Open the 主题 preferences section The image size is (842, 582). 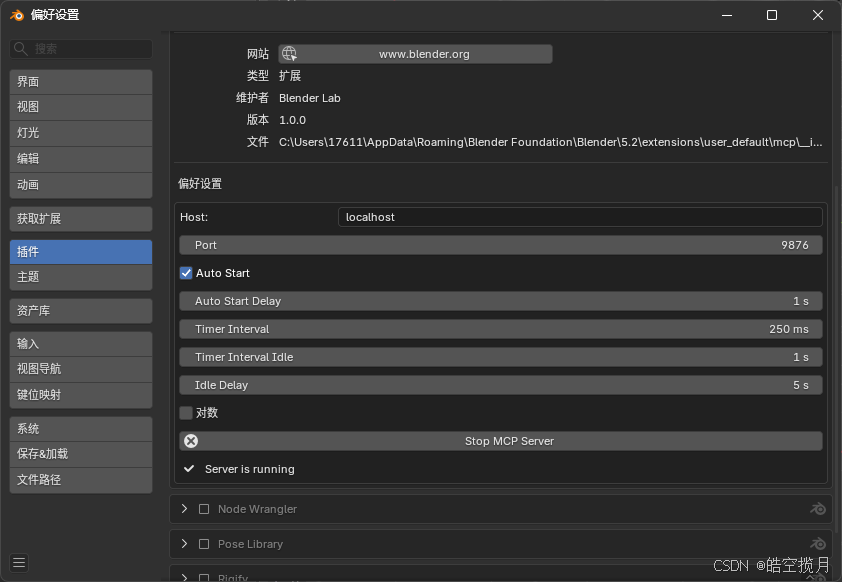(x=81, y=277)
